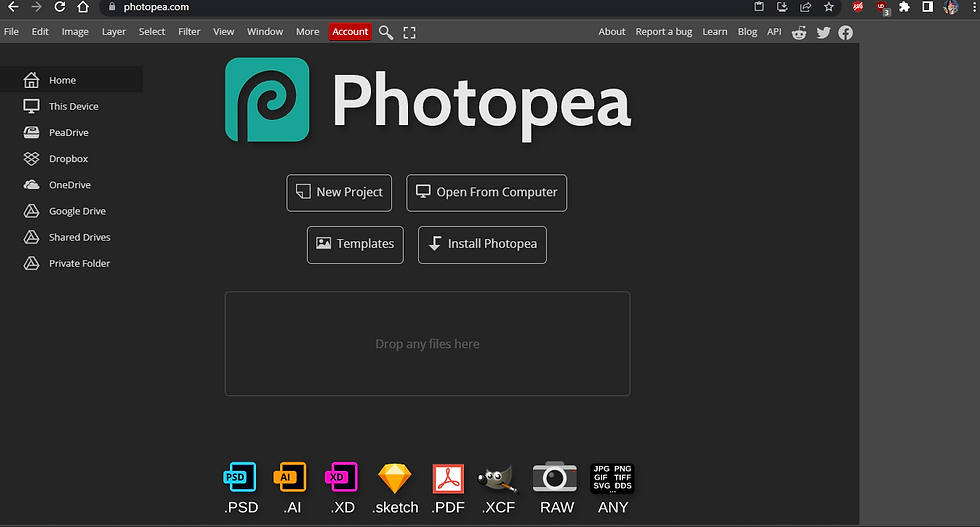The width and height of the screenshot is (980, 527).
Task: Go to browser home page
Action: pyautogui.click(x=83, y=7)
